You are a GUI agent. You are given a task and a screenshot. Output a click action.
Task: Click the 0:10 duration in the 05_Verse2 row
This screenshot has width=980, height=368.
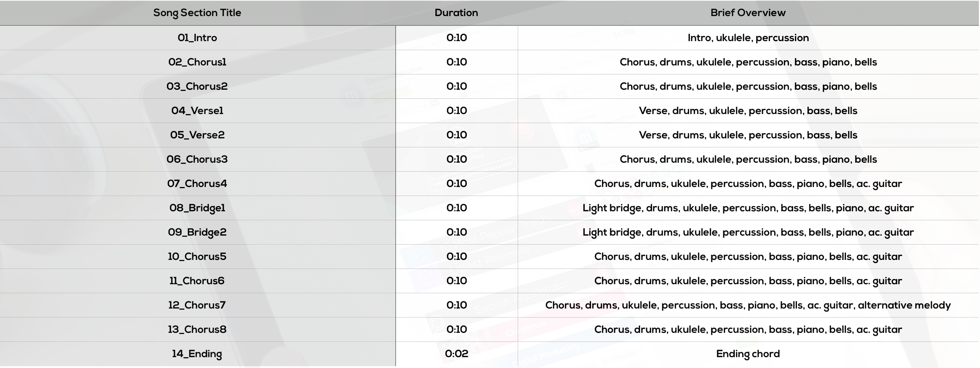457,135
